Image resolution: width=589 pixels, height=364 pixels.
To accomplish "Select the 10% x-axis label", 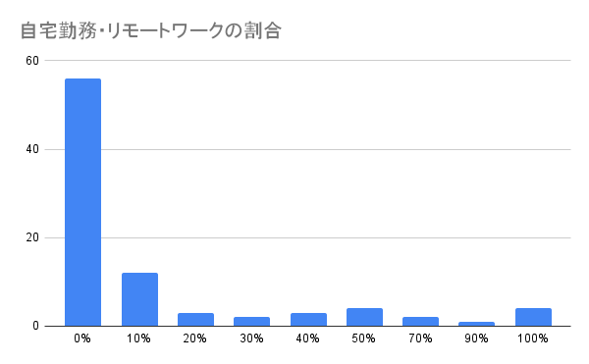I will 138,338.
